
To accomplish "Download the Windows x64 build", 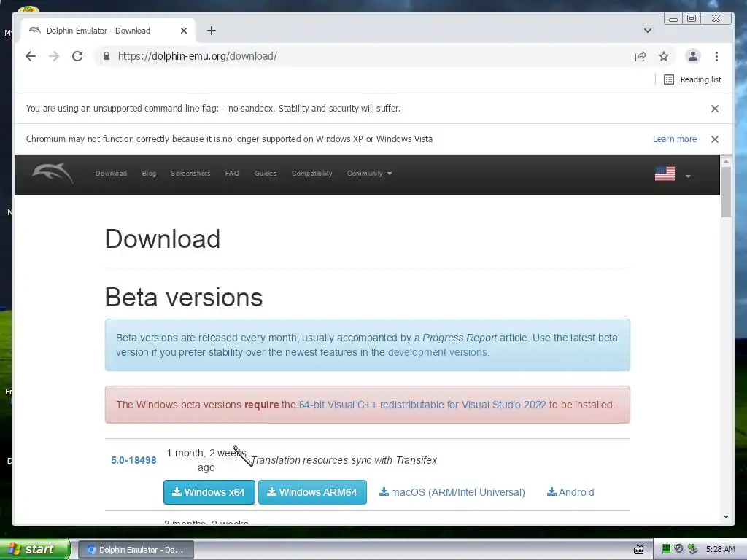I will [x=209, y=492].
